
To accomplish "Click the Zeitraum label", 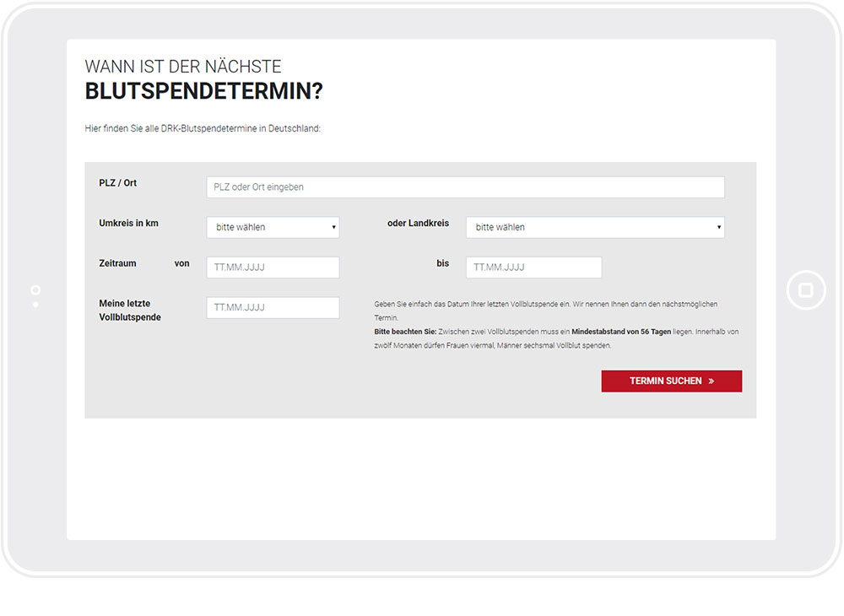I will pyautogui.click(x=117, y=263).
